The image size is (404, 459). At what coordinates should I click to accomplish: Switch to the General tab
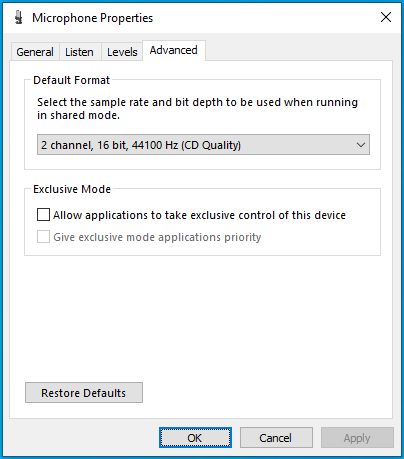pos(35,52)
